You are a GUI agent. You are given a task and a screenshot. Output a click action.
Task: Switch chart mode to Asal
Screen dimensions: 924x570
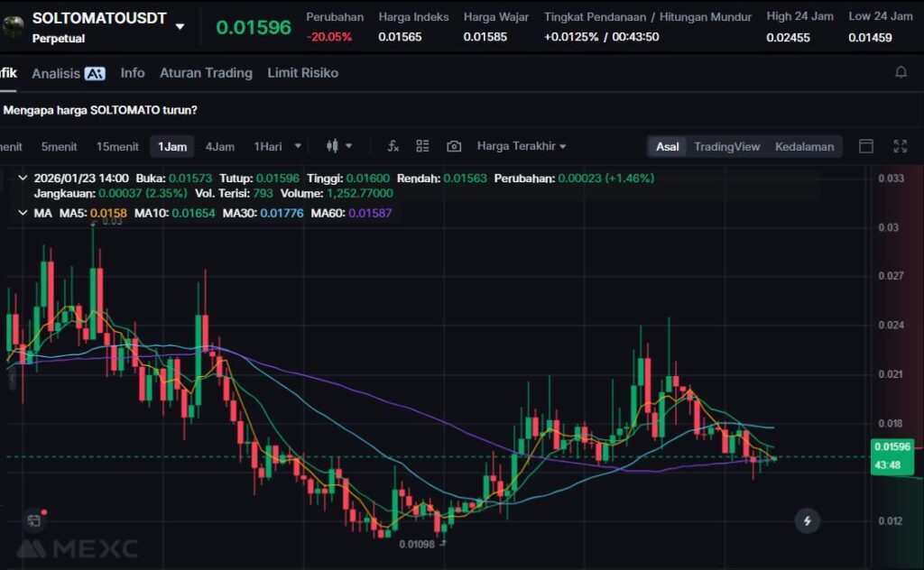(668, 146)
